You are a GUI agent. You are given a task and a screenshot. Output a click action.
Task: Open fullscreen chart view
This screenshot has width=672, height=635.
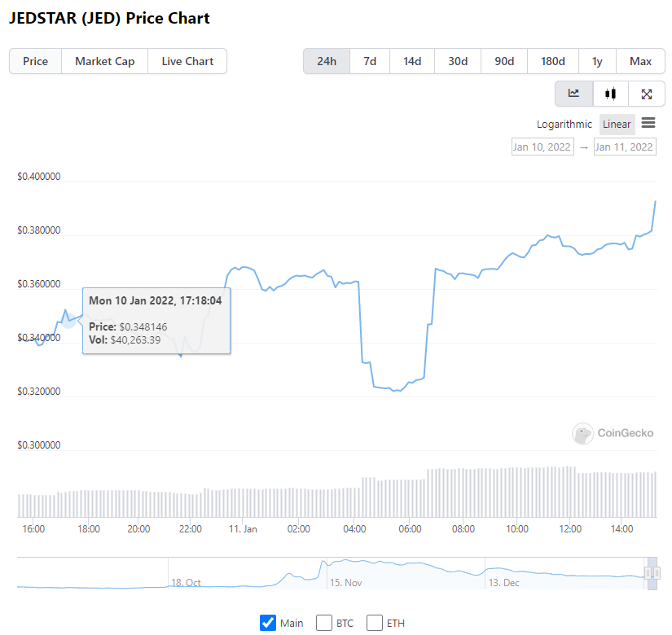pos(646,94)
